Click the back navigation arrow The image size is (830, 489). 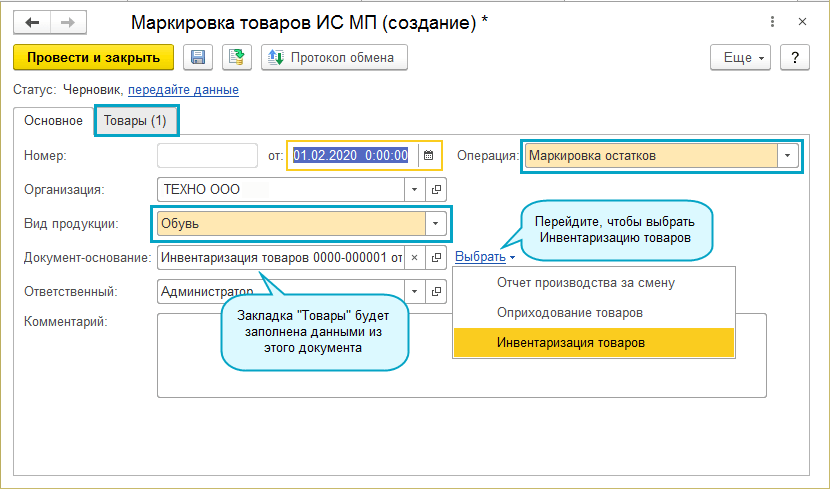pos(32,21)
